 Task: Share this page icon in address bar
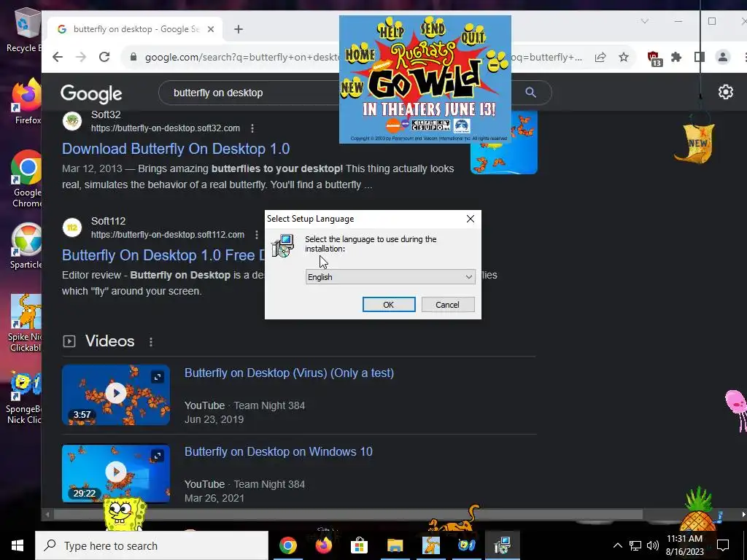point(600,57)
